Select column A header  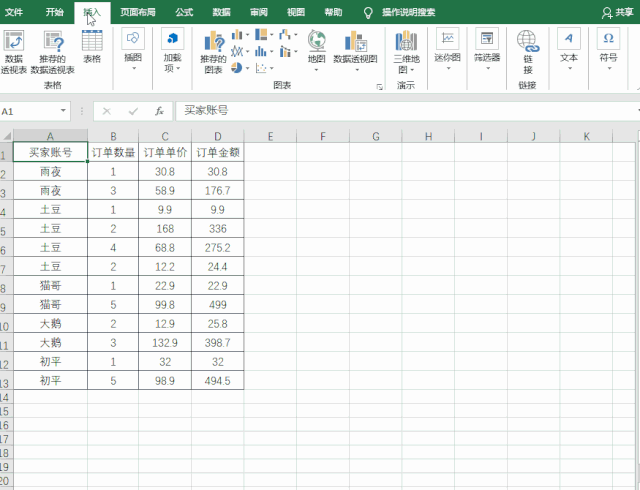50,136
